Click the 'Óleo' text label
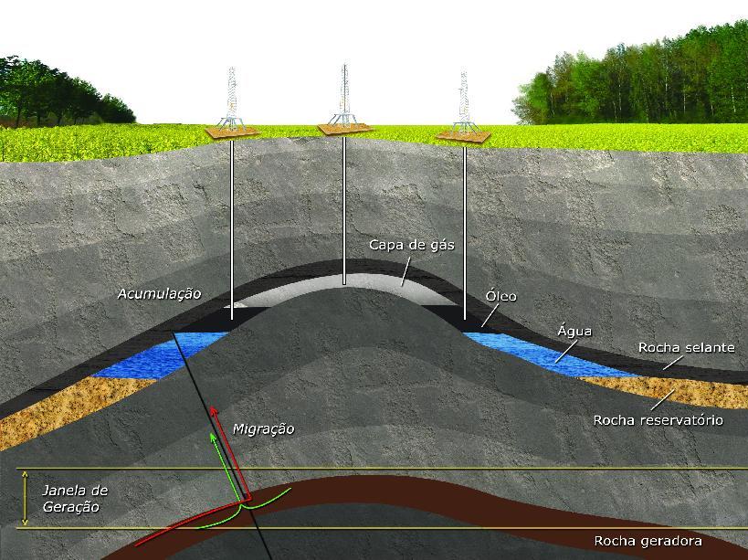This screenshot has height=560, width=748. pos(500,297)
